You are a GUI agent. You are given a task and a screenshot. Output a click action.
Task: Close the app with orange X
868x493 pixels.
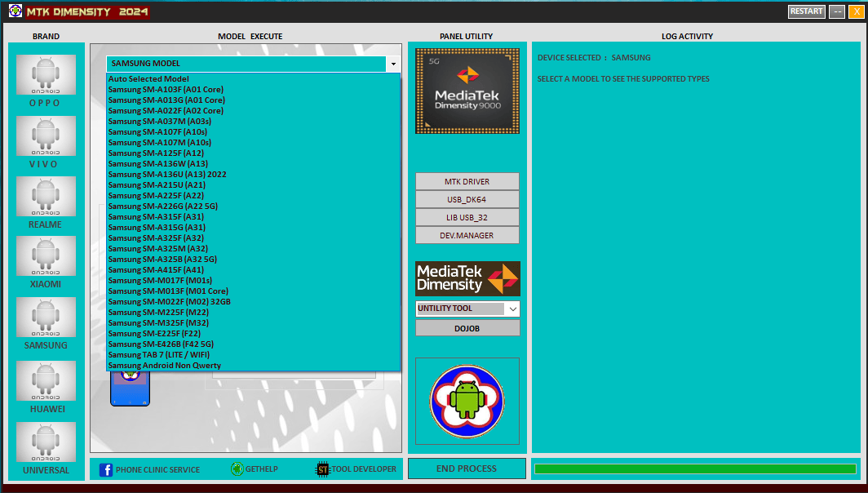[x=857, y=11]
